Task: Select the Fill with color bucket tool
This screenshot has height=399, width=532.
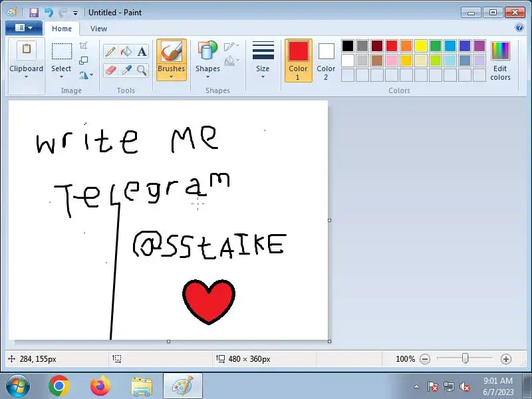Action: pyautogui.click(x=126, y=52)
